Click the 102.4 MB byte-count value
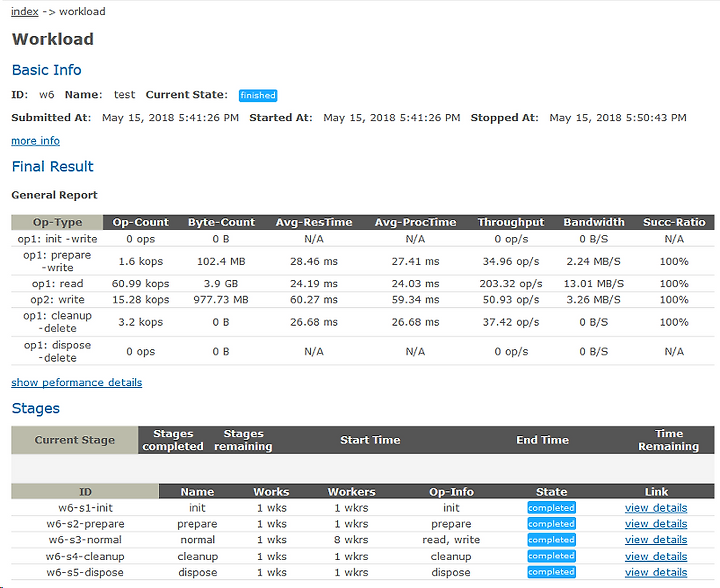 click(221, 262)
